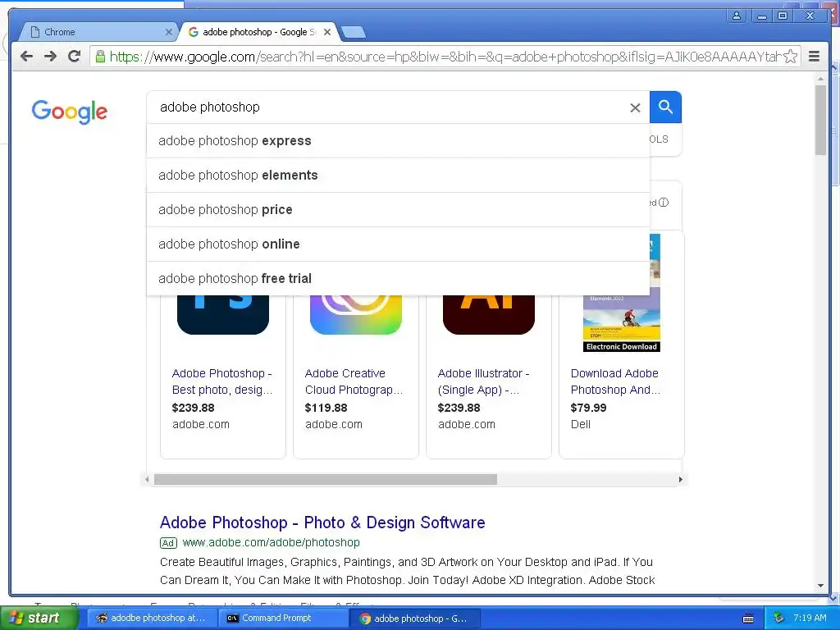
Task: Close the adobe photoshop Google tab
Action: tap(327, 32)
